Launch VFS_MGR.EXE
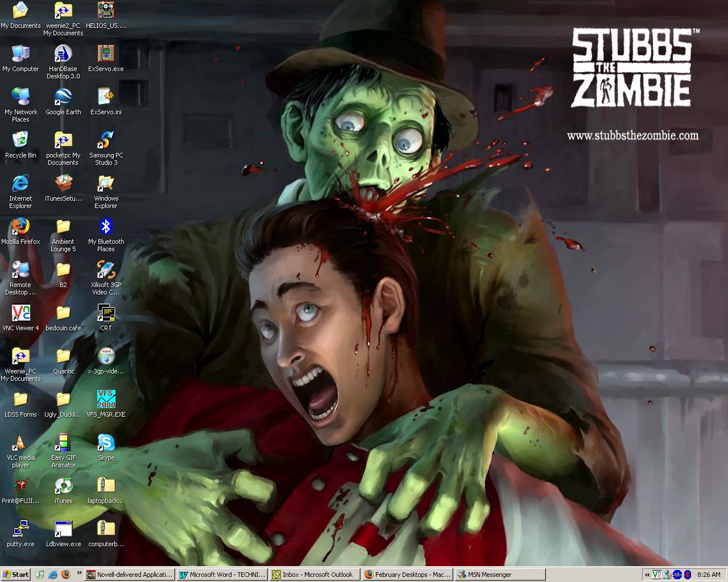Image resolution: width=728 pixels, height=582 pixels. coord(106,404)
